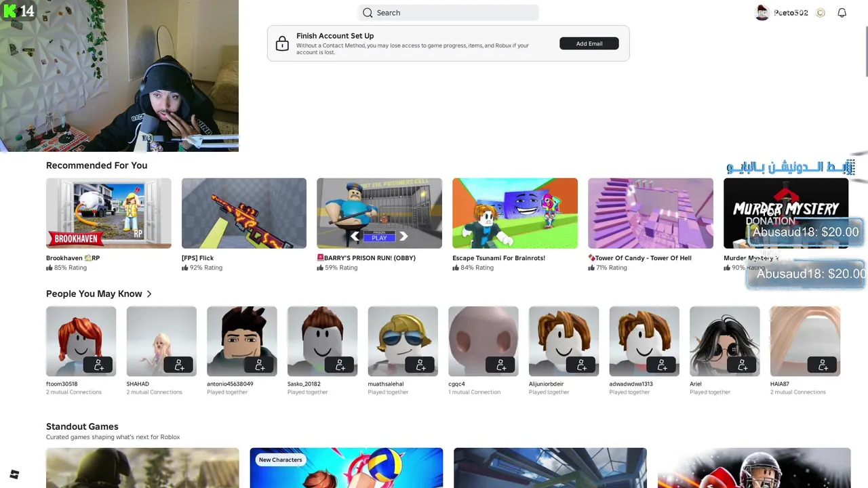This screenshot has height=488, width=868.
Task: Click the 71% Rating text under Tower Of Candy
Action: [x=612, y=268]
